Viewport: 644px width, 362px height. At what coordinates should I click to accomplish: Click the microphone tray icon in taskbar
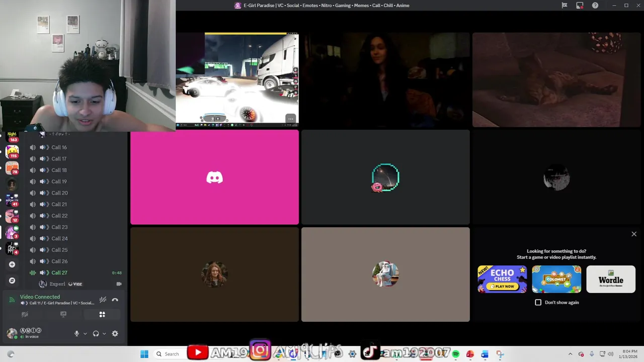point(592,354)
